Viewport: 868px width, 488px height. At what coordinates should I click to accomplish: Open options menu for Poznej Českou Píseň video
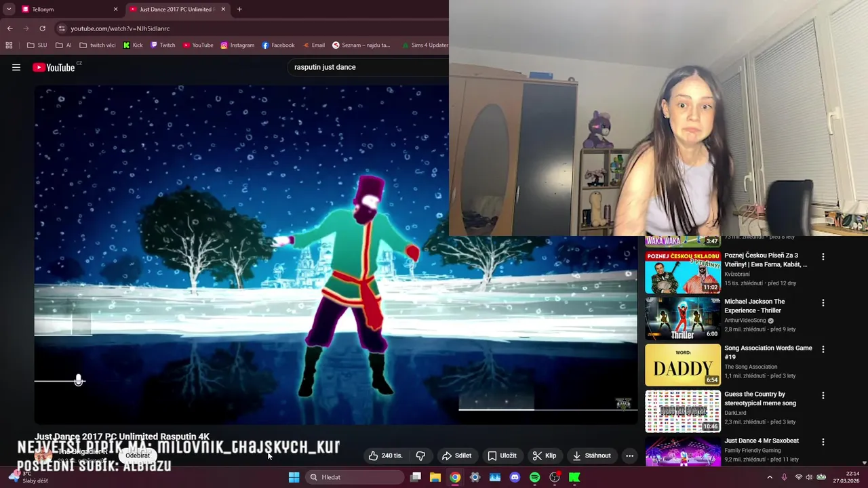(x=823, y=257)
